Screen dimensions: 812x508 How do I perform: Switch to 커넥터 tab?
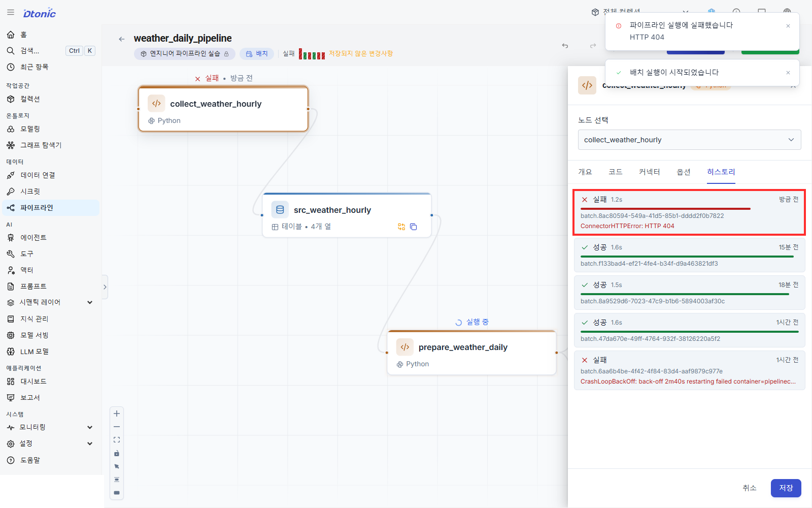650,172
